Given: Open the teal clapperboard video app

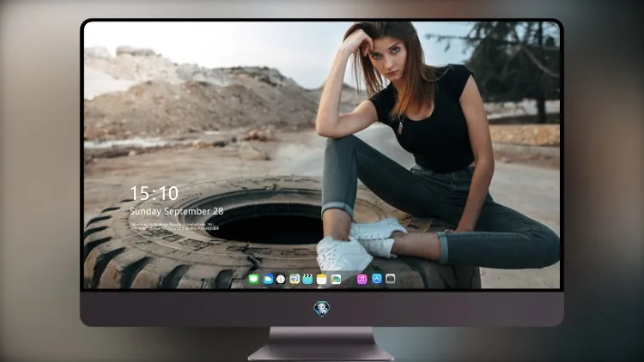Looking at the screenshot, I should [x=307, y=280].
